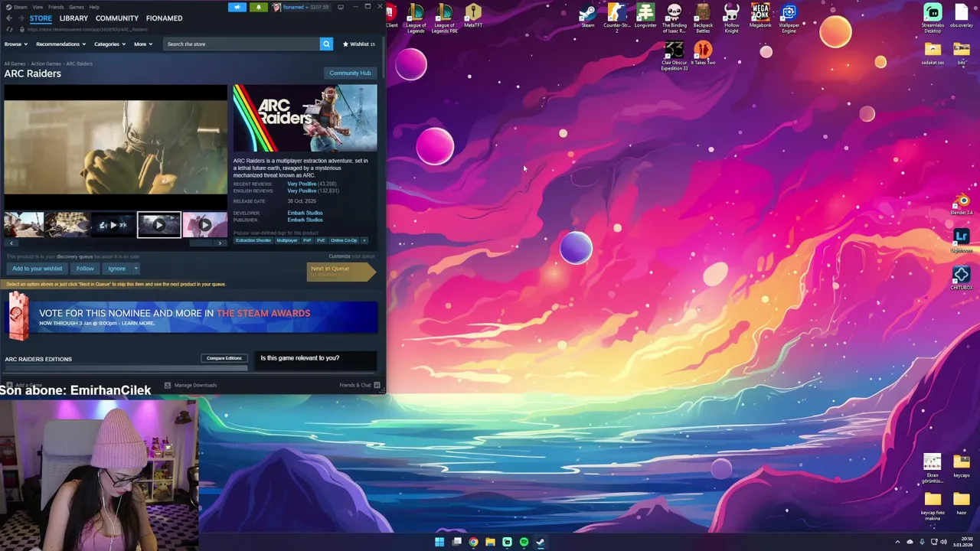Go back with Steam's back arrow
Image resolution: width=980 pixels, height=551 pixels.
tap(9, 18)
